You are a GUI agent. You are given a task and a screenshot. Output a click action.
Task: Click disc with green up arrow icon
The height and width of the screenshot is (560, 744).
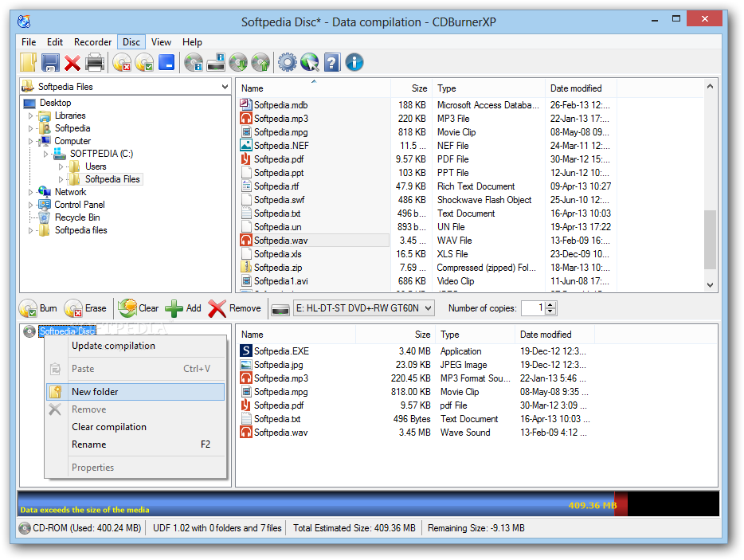click(260, 62)
